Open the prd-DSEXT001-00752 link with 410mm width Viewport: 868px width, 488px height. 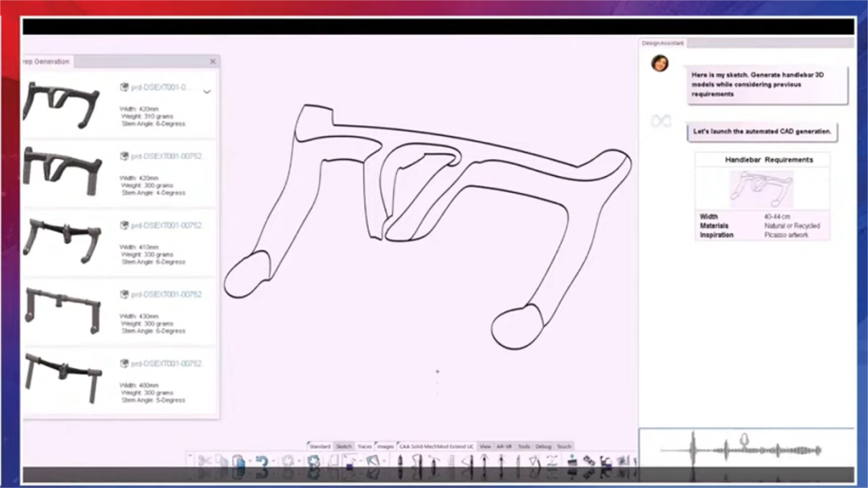(166, 226)
